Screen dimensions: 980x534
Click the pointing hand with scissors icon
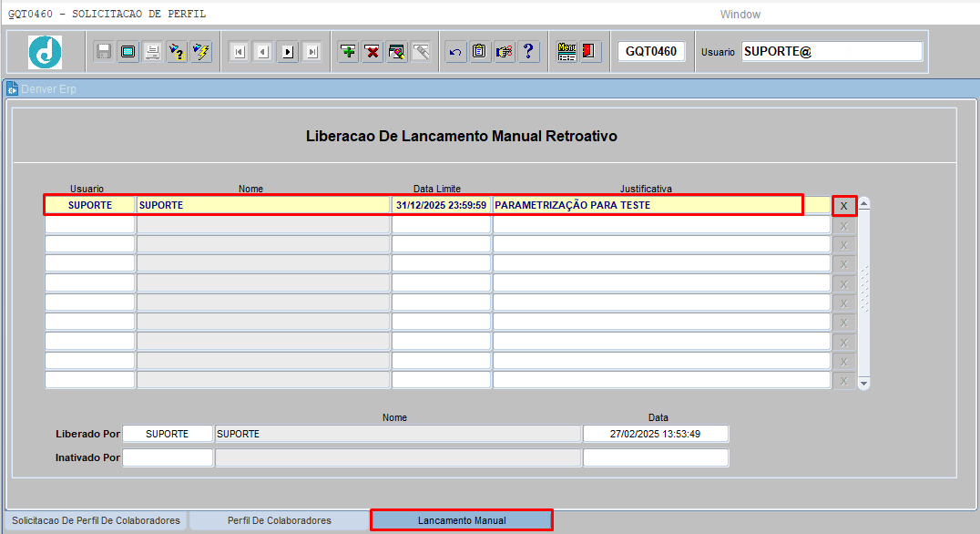(504, 51)
